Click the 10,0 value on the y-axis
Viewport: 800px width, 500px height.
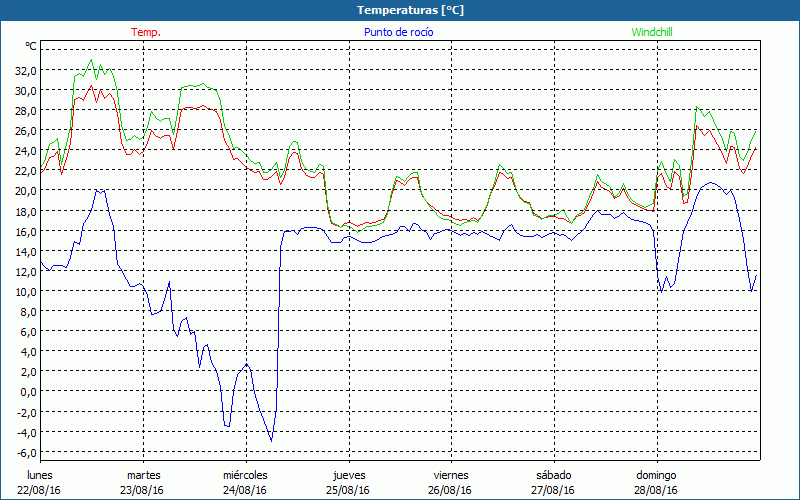[24, 291]
